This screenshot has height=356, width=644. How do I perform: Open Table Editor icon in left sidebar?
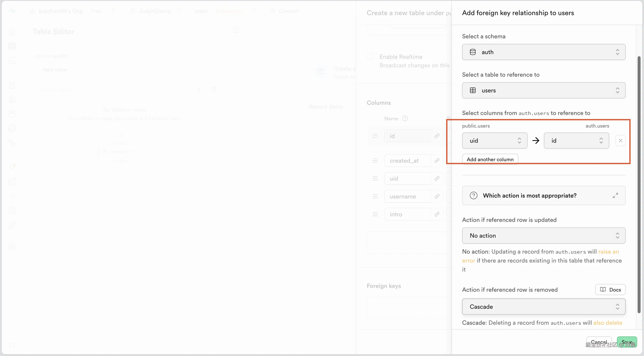[12, 46]
